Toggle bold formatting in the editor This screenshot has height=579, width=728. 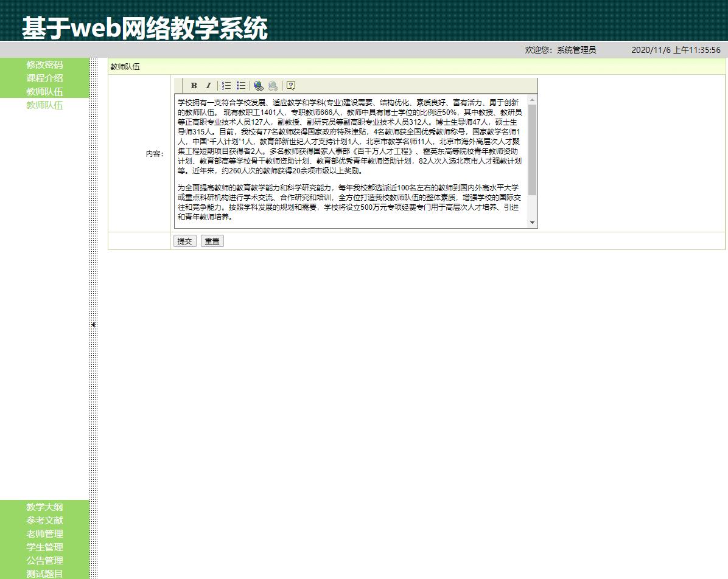[193, 85]
